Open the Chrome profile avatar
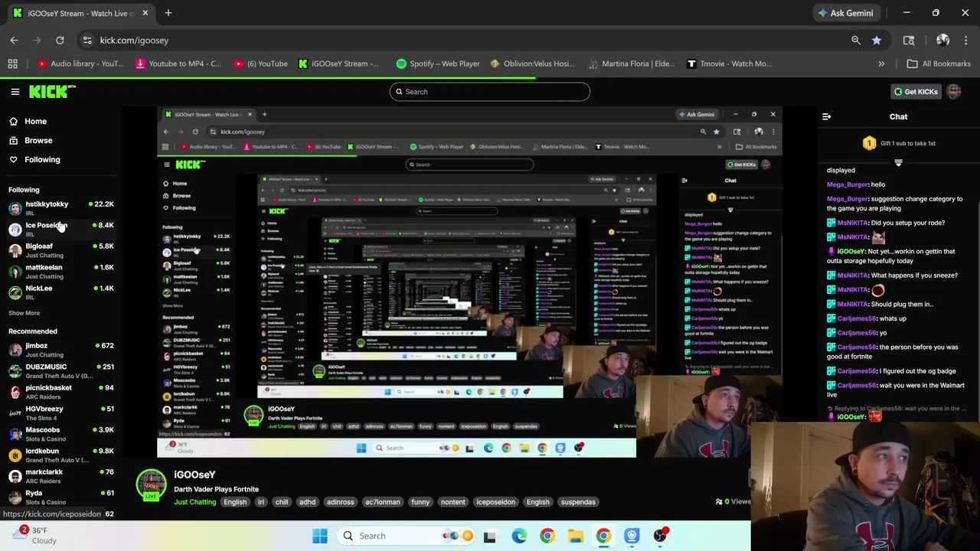 pyautogui.click(x=942, y=40)
